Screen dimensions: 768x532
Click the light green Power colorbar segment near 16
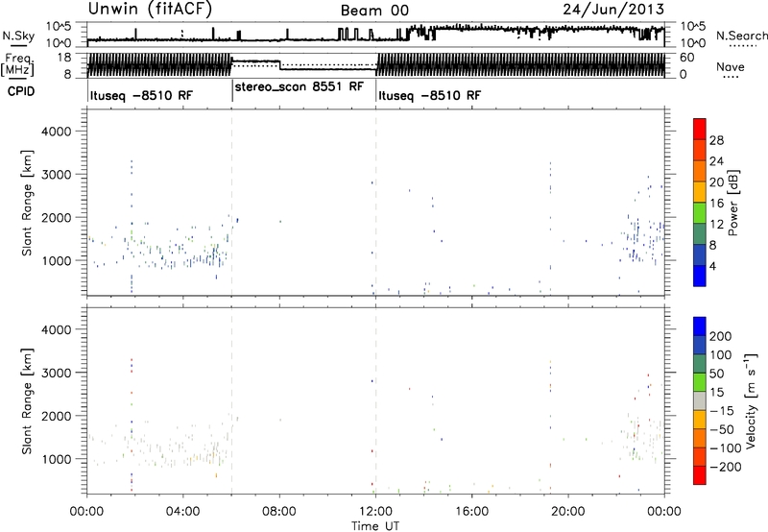[700, 212]
